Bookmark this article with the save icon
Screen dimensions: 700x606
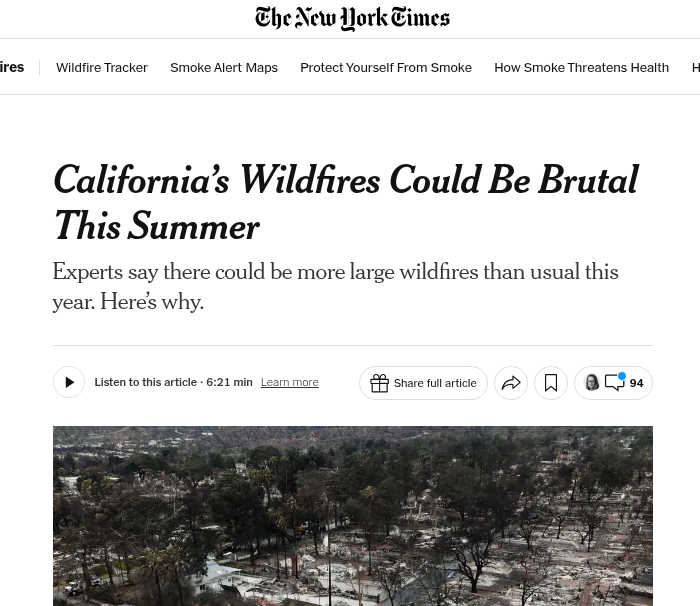[x=551, y=383]
